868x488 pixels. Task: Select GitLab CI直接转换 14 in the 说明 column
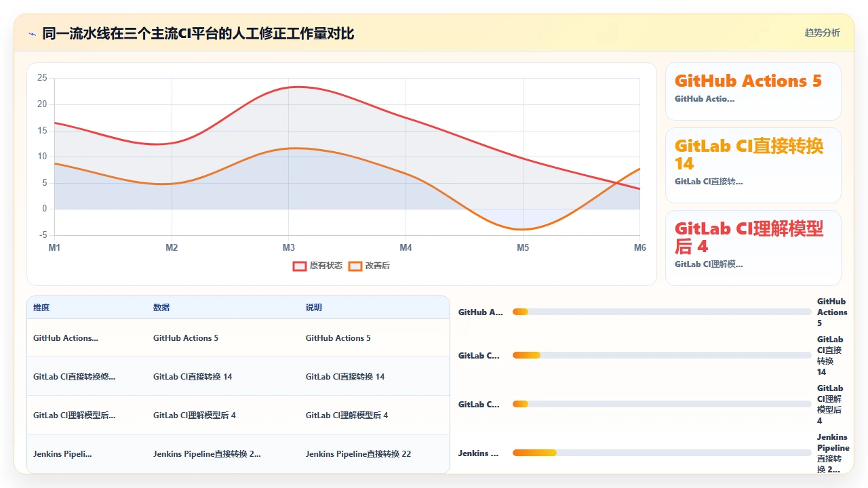coord(345,377)
